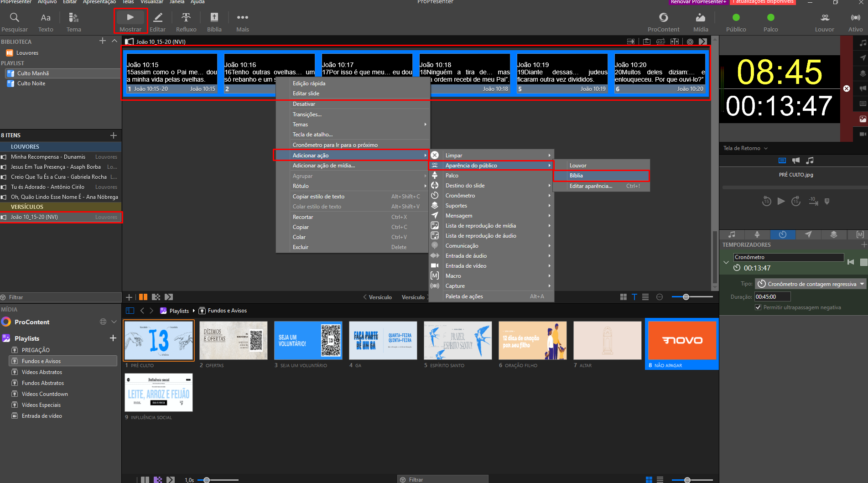The height and width of the screenshot is (483, 868).
Task: Toggle Permitir ultrapassagem negativa checkbox
Action: click(758, 307)
